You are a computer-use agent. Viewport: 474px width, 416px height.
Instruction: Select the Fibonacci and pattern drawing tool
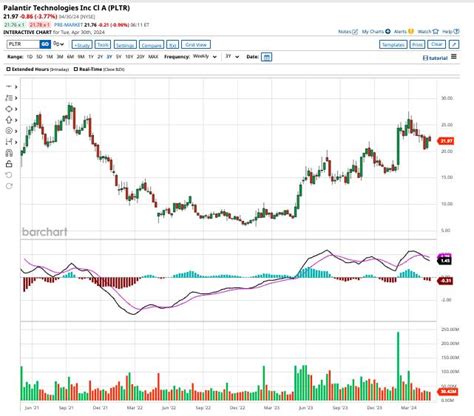coord(9,98)
